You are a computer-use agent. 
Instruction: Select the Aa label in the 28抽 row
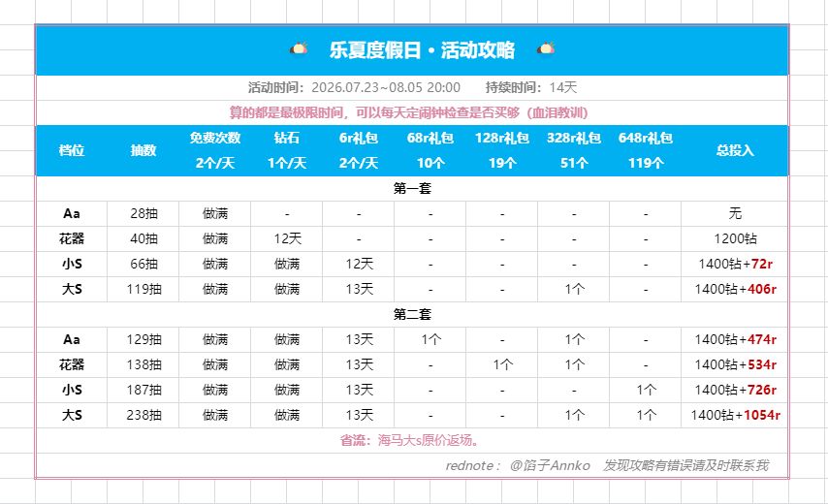point(72,214)
